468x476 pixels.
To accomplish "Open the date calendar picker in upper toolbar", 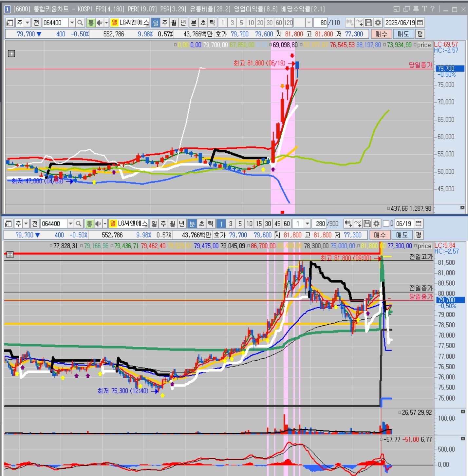I will 420,23.
